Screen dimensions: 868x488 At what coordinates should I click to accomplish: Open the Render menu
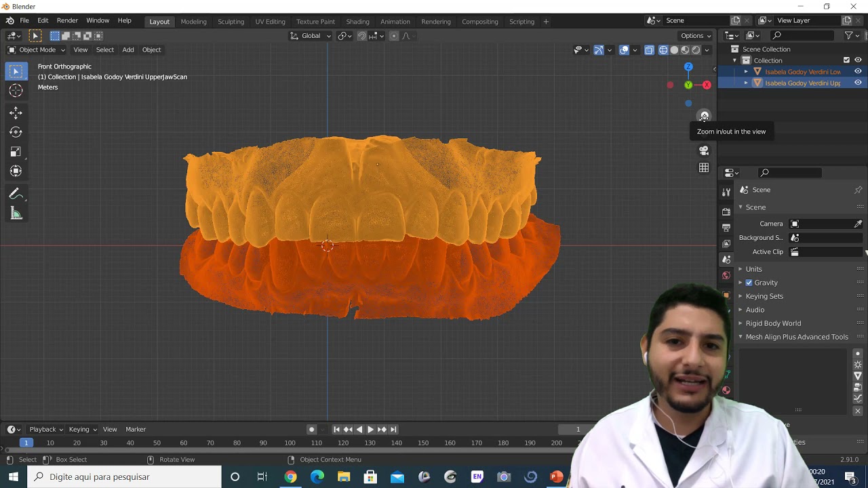click(67, 20)
